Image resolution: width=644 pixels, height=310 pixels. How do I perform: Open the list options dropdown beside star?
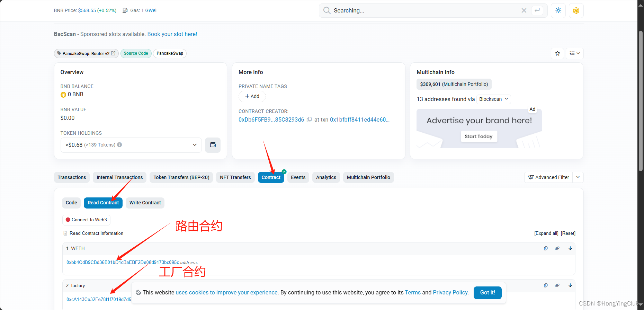(575, 53)
